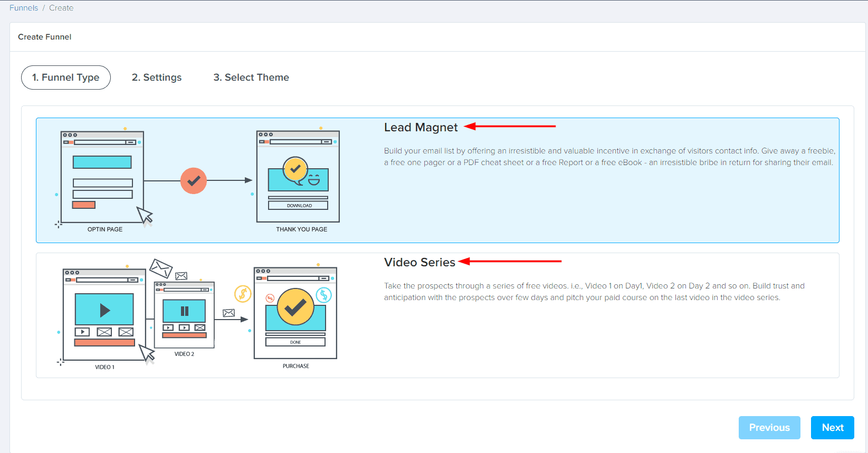
Task: Click the Create breadcrumb item
Action: [x=61, y=8]
